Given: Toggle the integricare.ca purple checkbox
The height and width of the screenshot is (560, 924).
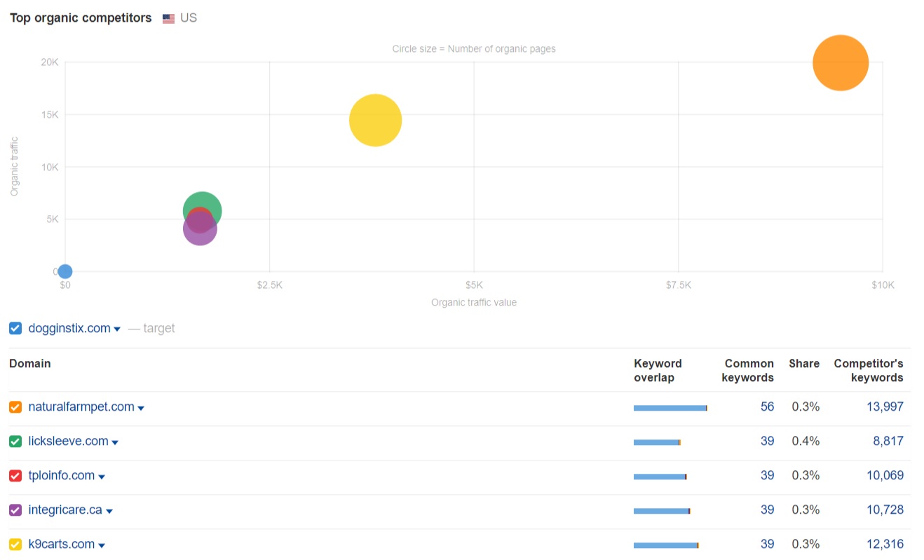Looking at the screenshot, I should 15,510.
